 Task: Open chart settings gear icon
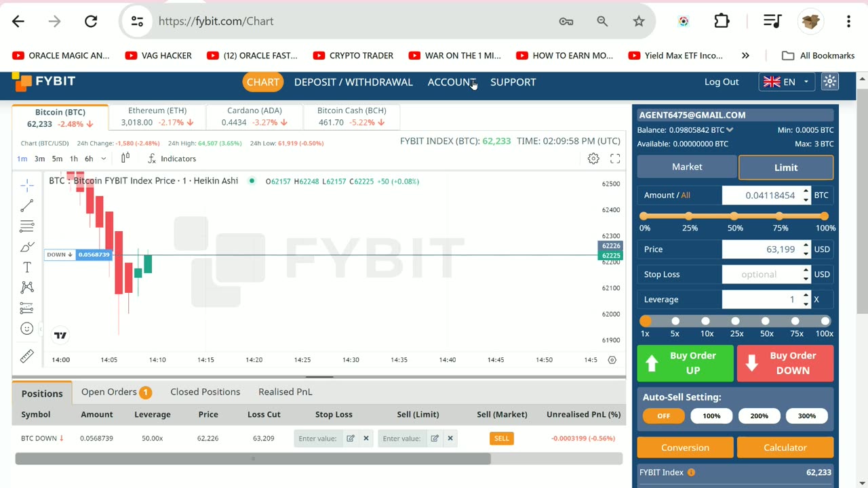click(593, 159)
